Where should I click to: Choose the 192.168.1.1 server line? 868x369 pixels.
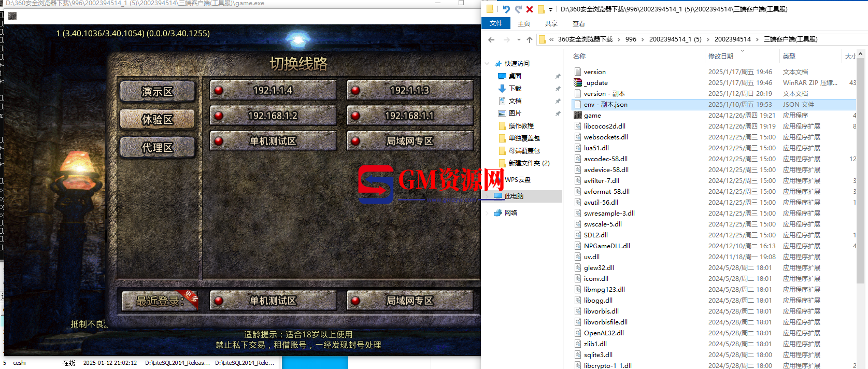410,116
